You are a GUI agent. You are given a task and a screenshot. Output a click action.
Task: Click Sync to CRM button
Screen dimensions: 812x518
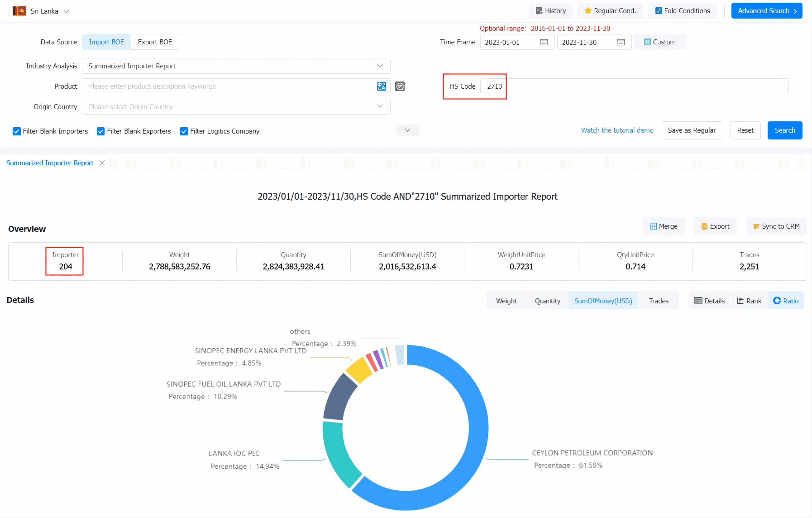pos(776,226)
